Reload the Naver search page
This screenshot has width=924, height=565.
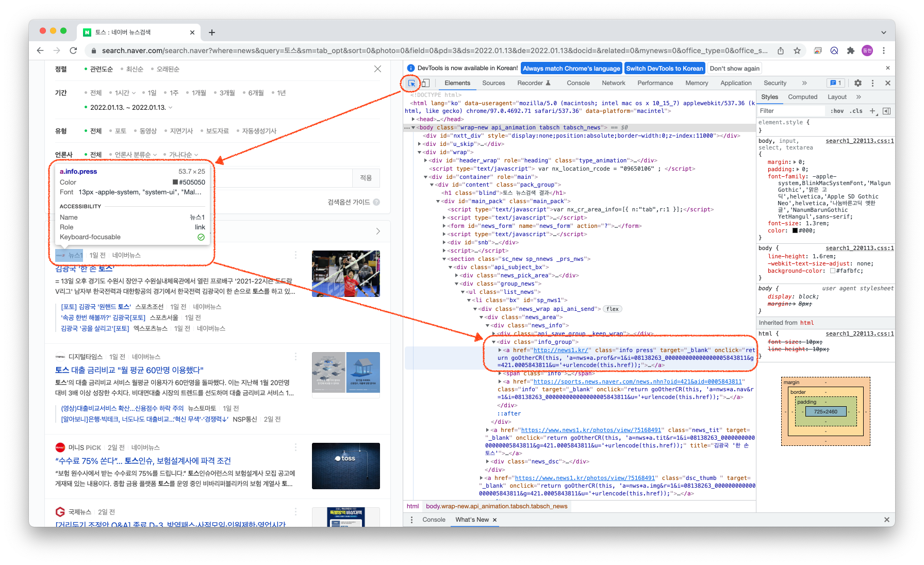click(73, 51)
